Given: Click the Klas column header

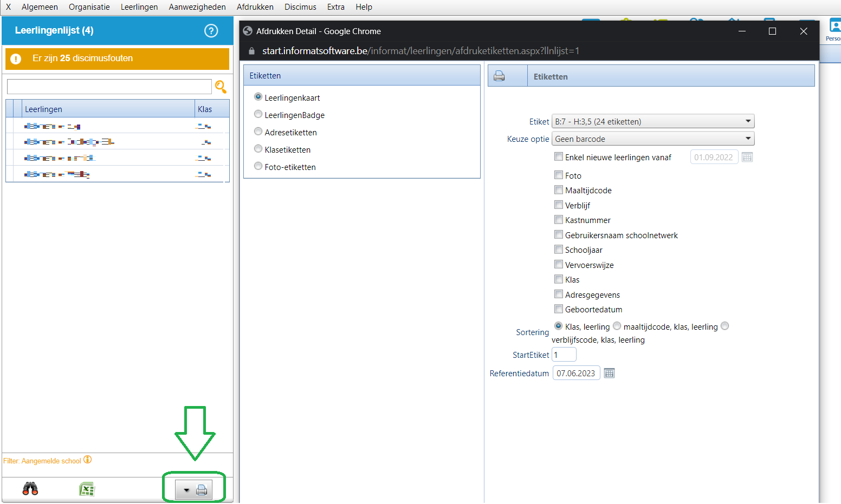Looking at the screenshot, I should click(205, 109).
